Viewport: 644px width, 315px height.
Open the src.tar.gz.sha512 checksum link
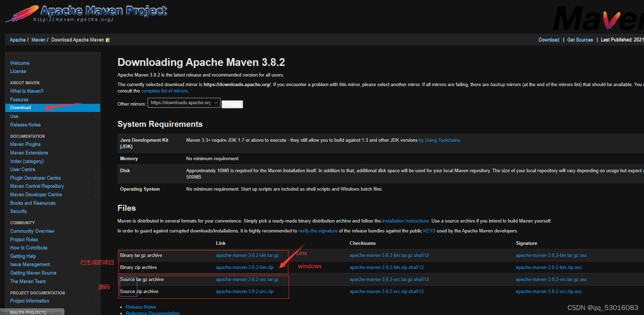tap(389, 280)
